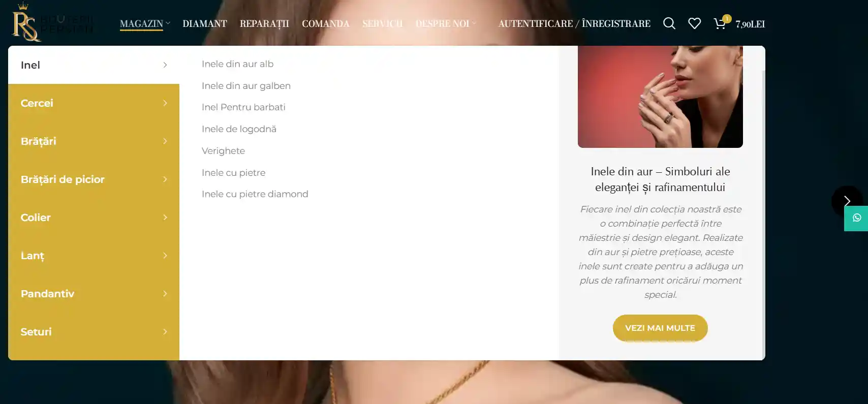Open the wishlist heart icon
Viewport: 868px width, 404px height.
(694, 23)
